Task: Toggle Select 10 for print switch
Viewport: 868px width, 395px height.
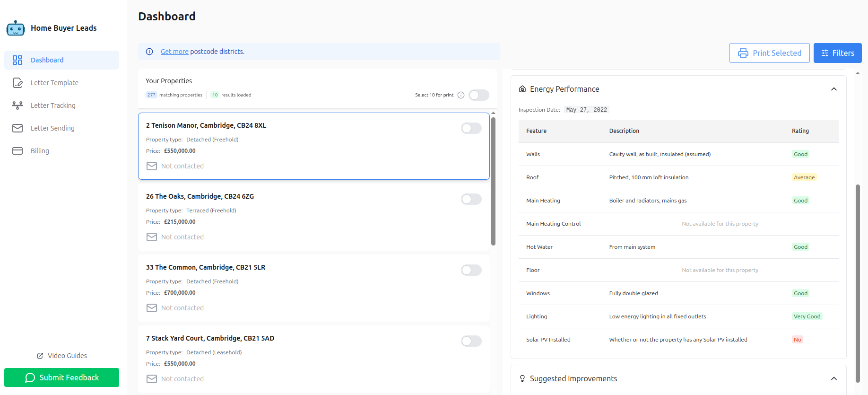Action: click(479, 95)
